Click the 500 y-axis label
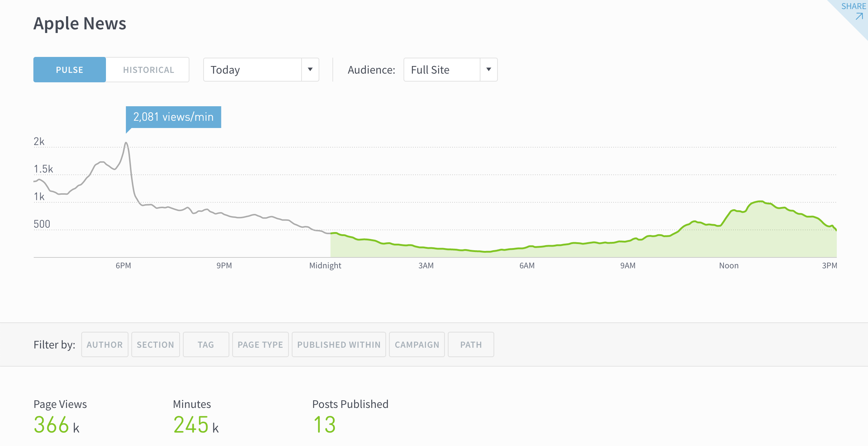This screenshot has height=446, width=868. point(42,224)
